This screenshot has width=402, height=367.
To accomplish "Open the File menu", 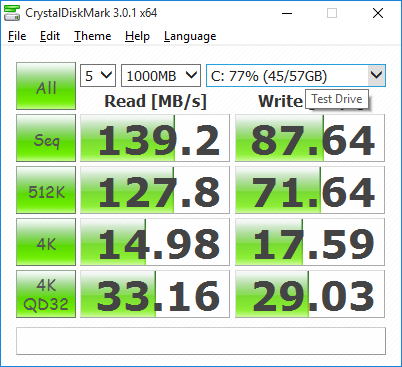I will coord(17,36).
